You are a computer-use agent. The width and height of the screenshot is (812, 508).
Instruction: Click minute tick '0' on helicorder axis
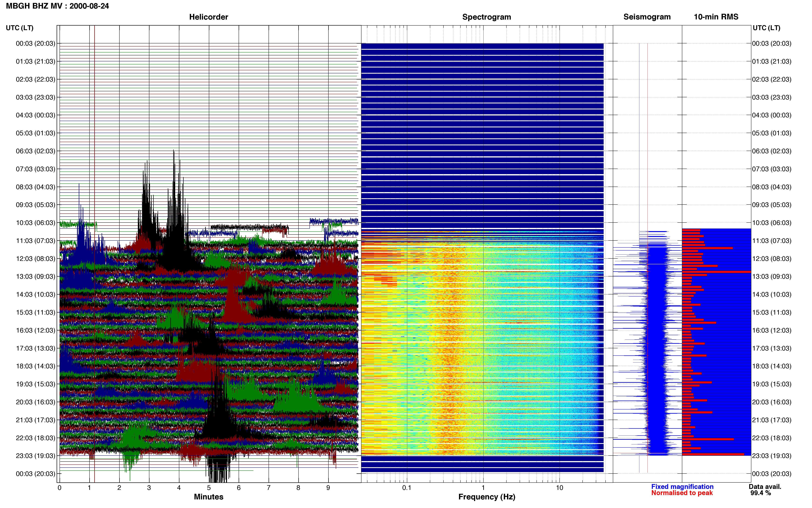(59, 488)
